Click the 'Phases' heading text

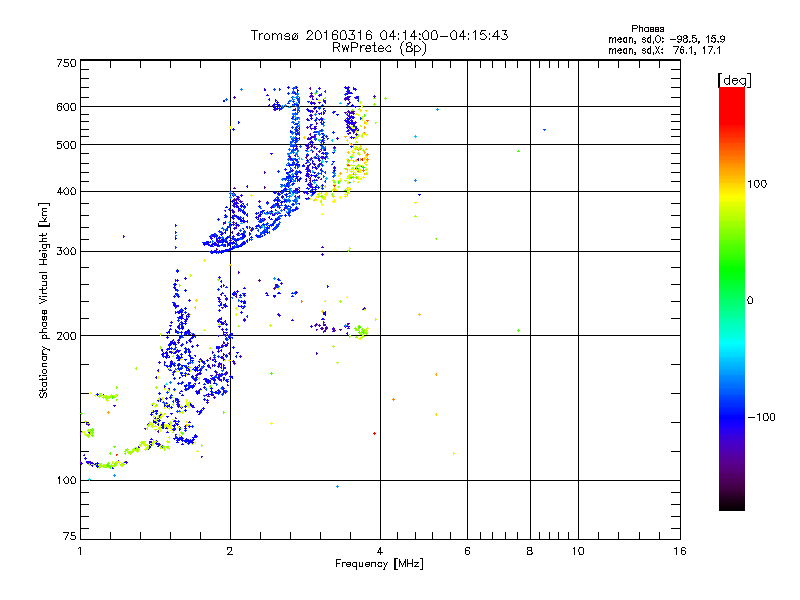(x=647, y=29)
